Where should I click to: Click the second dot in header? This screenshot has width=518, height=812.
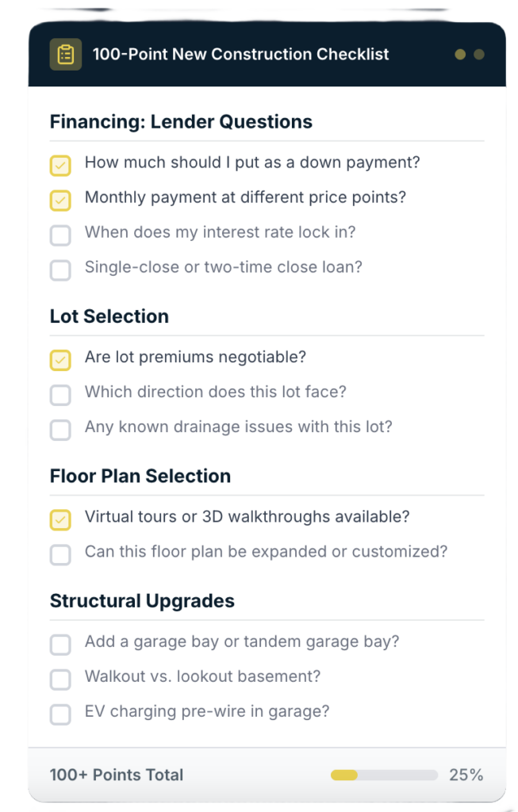pos(478,55)
